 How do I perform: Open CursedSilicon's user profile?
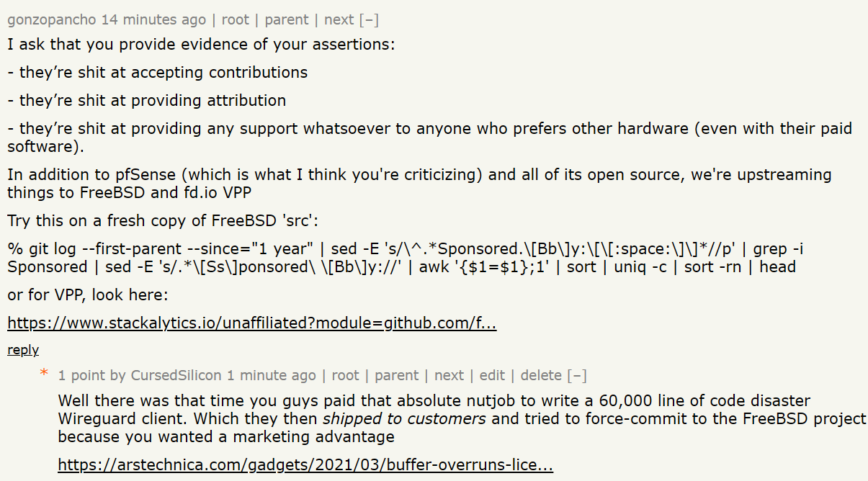(176, 375)
